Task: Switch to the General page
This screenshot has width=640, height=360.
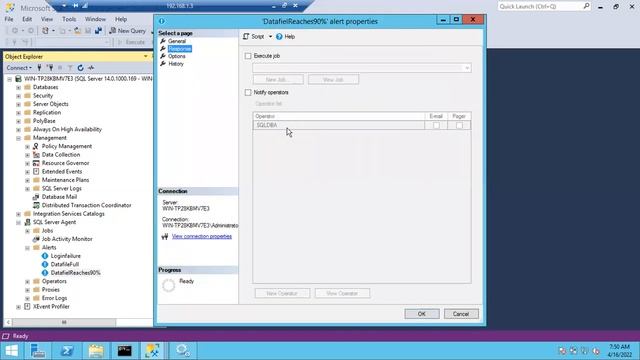Action: pos(177,41)
